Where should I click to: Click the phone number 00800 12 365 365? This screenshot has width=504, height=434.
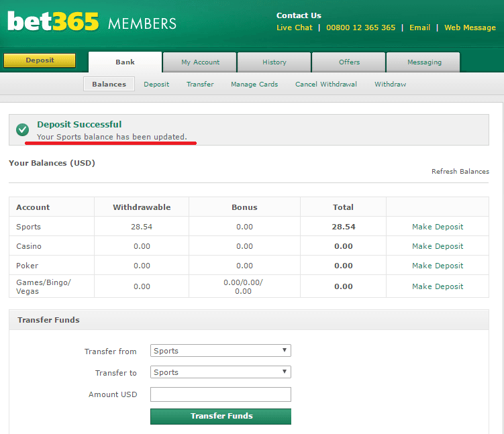coord(360,28)
